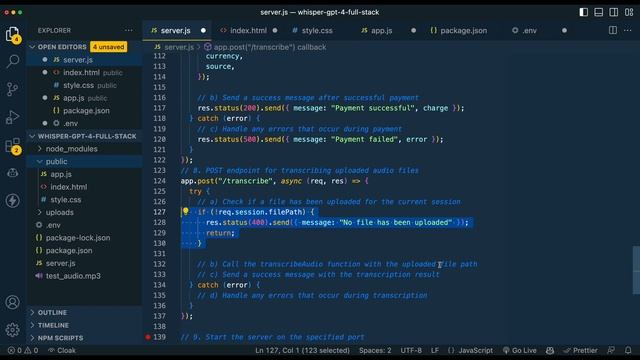Click line number 131 in gutter
Image resolution: width=640 pixels, height=360 pixels.
point(160,253)
